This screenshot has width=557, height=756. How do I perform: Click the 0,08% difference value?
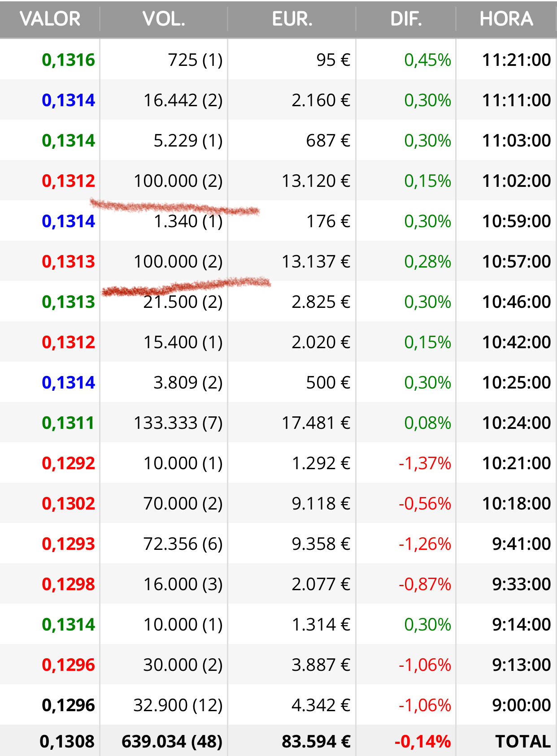click(x=427, y=423)
